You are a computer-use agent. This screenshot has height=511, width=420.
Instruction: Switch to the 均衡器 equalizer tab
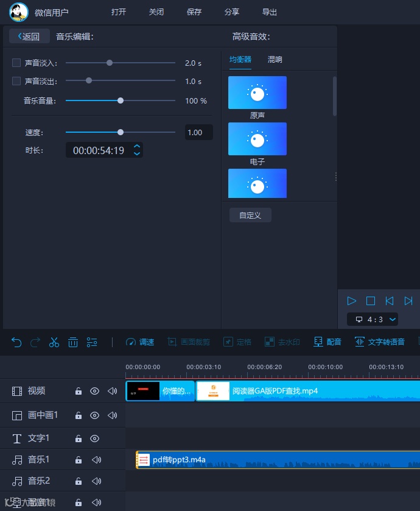(x=240, y=60)
